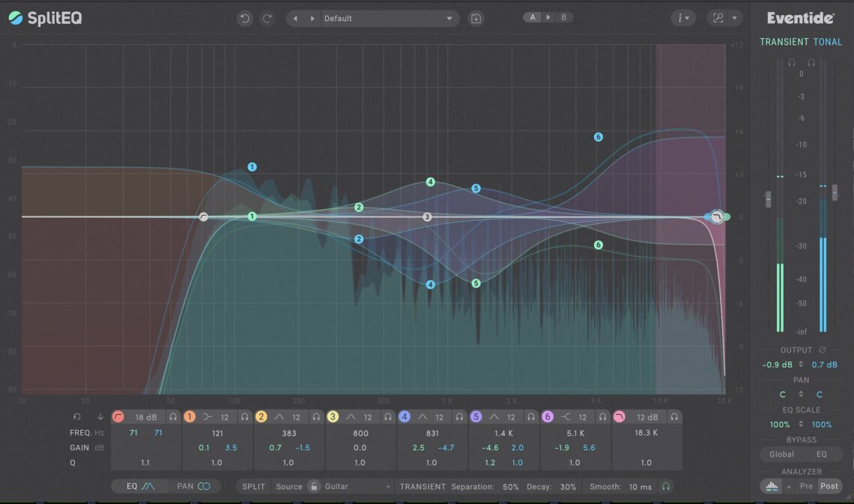This screenshot has height=504, width=854.
Task: Solo band 6 with headphone icon
Action: 602,417
